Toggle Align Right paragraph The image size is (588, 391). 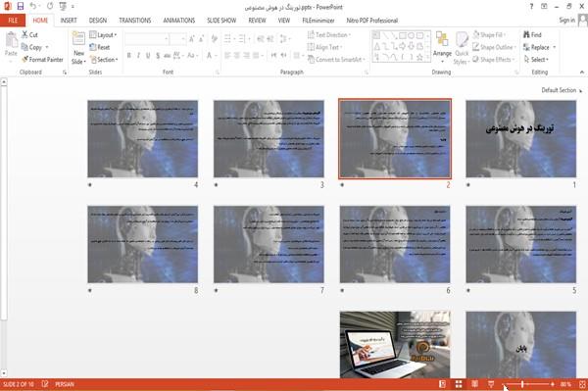pyautogui.click(x=246, y=56)
